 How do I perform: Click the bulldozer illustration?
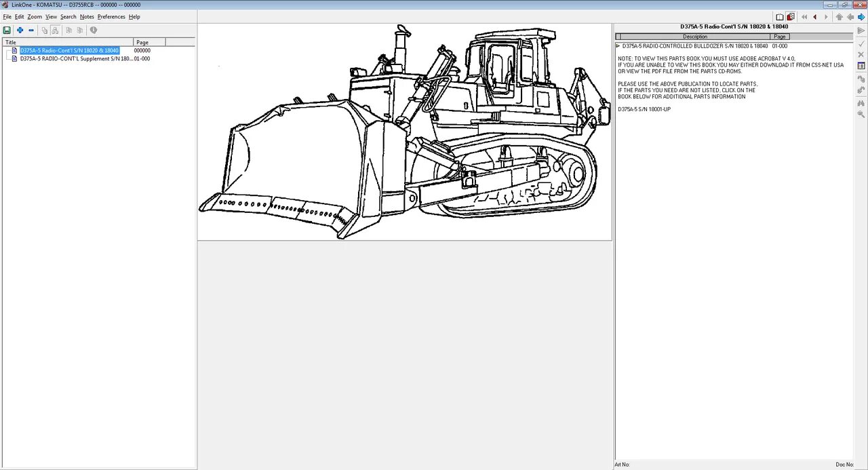point(405,132)
